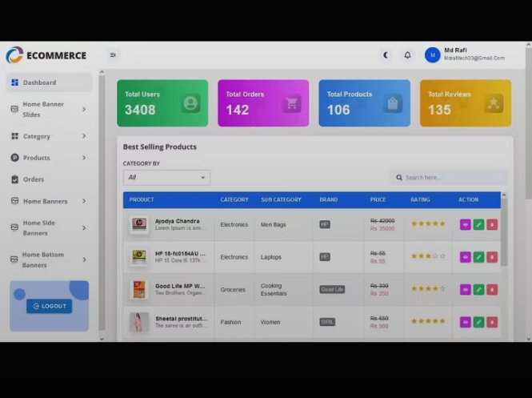
Task: Delete the Sheetal saree product
Action: coord(492,322)
